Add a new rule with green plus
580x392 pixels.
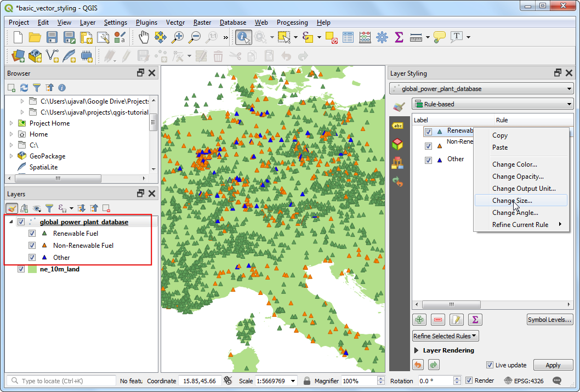pyautogui.click(x=420, y=320)
